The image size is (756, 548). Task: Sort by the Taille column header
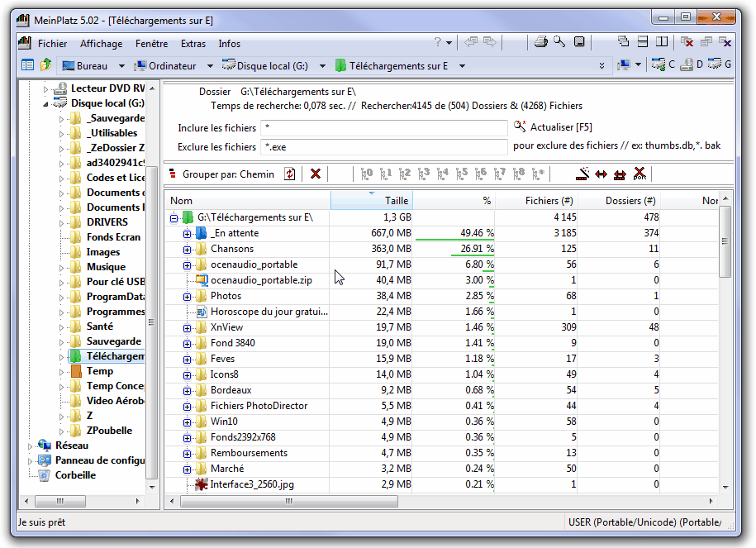(x=372, y=200)
